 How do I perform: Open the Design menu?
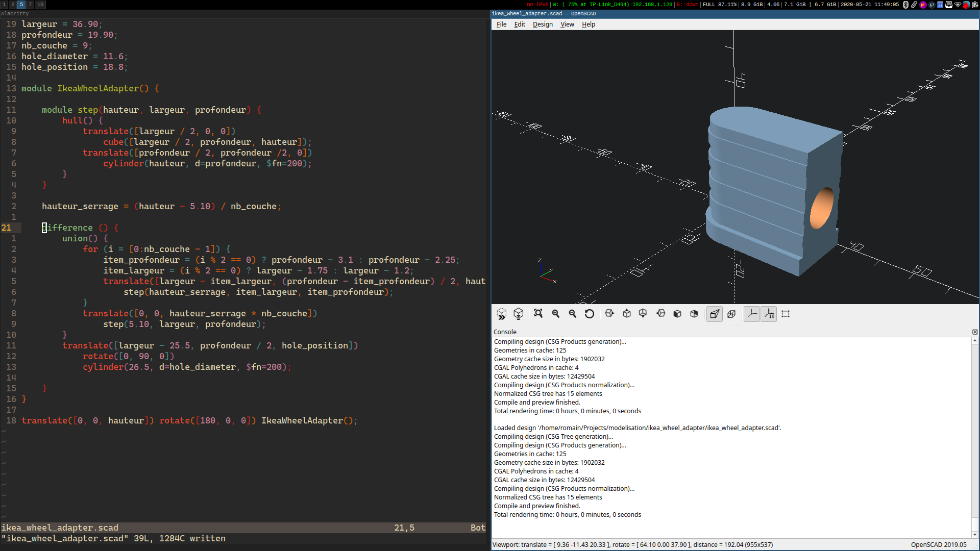[x=543, y=24]
